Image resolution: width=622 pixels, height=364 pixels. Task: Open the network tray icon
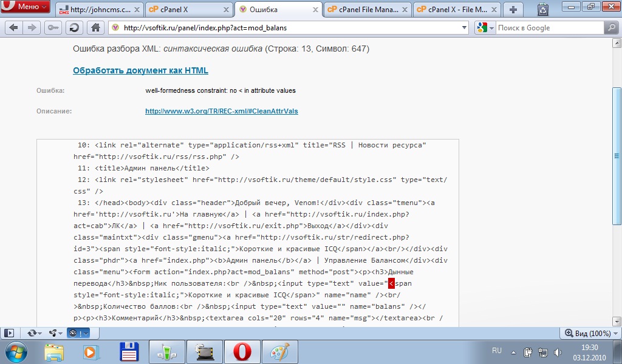click(x=542, y=352)
